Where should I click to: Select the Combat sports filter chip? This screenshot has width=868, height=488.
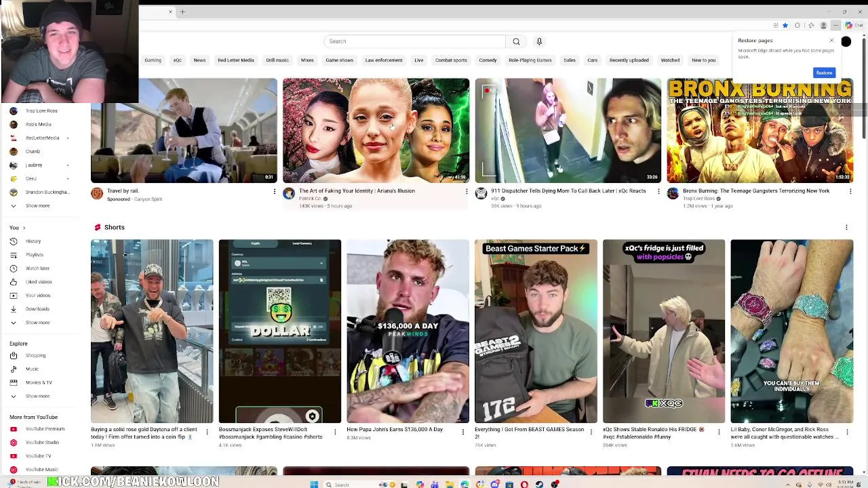pyautogui.click(x=451, y=60)
